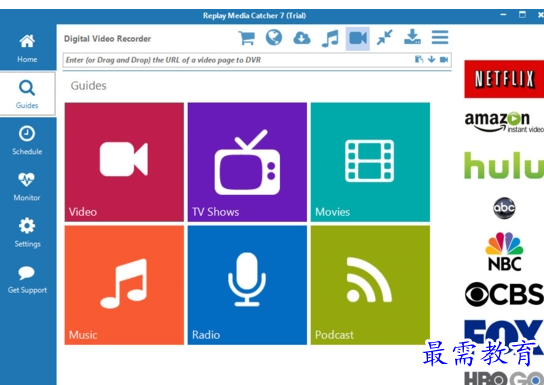The height and width of the screenshot is (385, 544).
Task: Click the small camera icon in URL bar
Action: [x=444, y=60]
